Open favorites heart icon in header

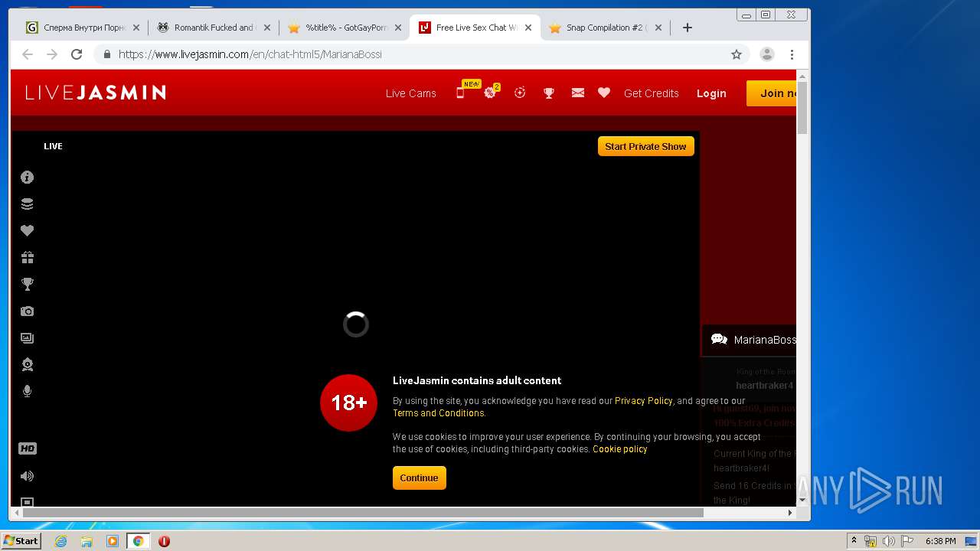pos(604,93)
